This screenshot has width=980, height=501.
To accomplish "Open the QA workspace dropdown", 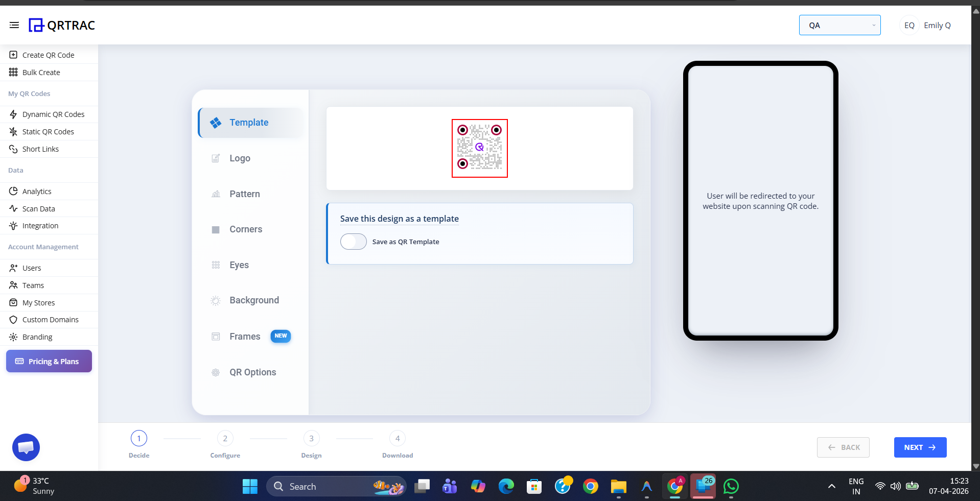I will point(839,25).
